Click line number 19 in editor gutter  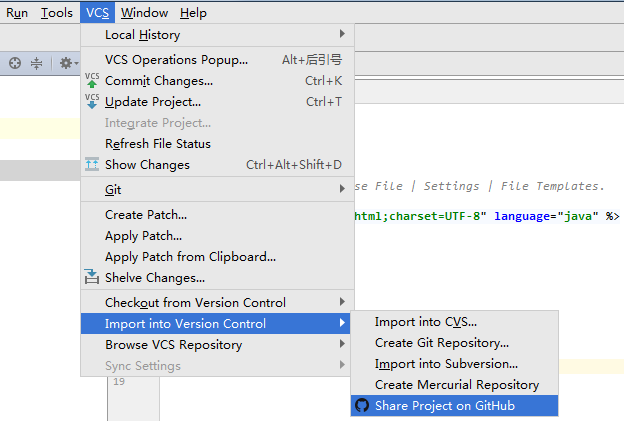click(x=119, y=382)
